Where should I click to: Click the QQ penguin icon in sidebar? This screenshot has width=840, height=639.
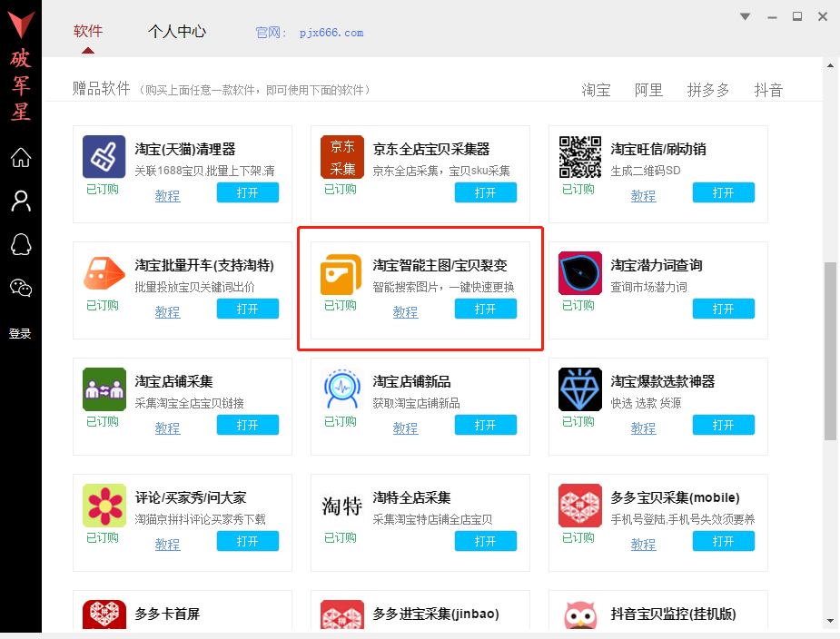click(21, 245)
